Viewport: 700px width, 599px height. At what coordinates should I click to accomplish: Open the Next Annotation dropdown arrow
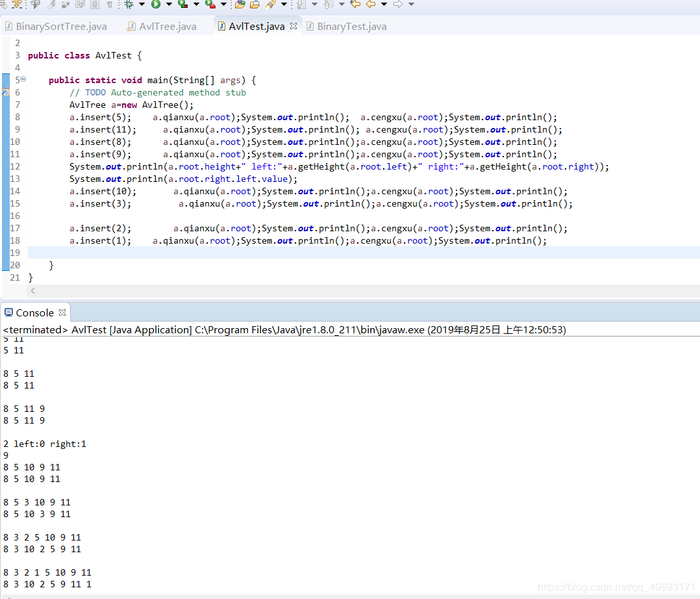point(315,5)
